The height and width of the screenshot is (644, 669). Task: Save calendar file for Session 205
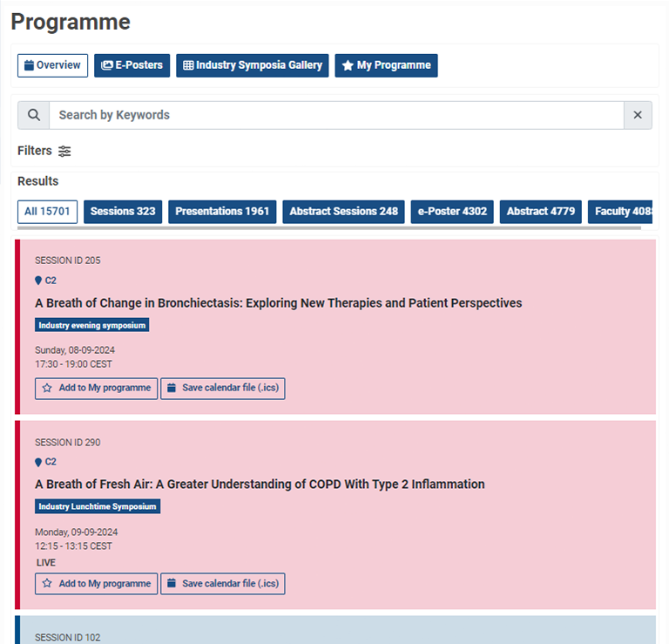[x=222, y=388]
